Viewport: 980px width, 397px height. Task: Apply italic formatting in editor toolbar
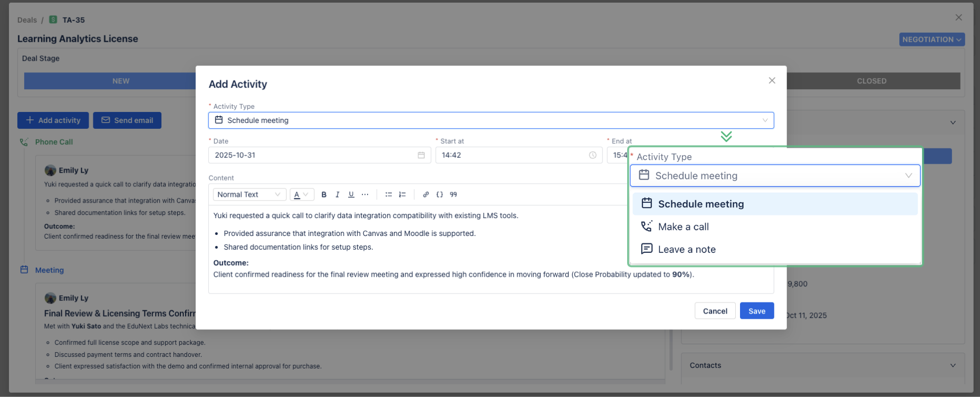[x=338, y=195]
